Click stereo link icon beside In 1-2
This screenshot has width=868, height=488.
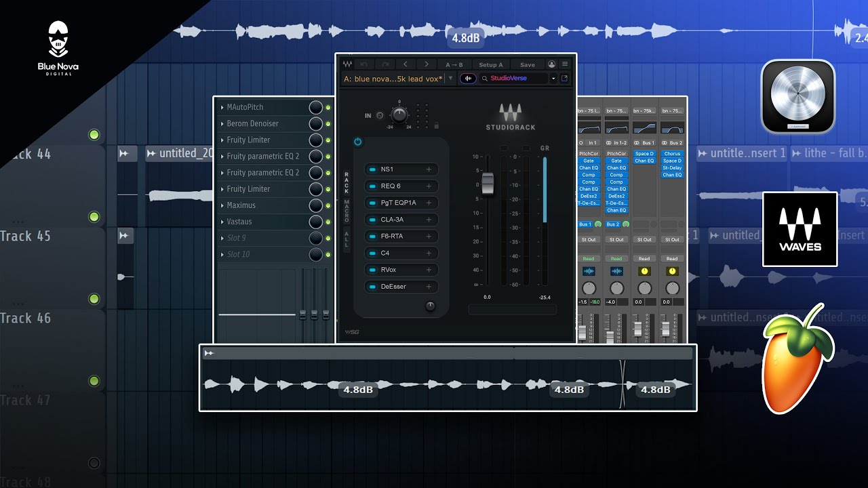click(609, 143)
